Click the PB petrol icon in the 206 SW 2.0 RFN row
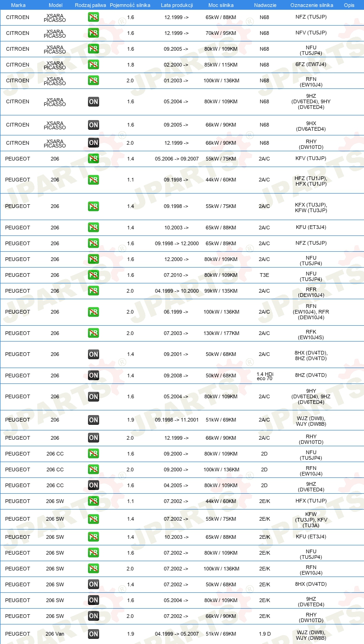 coord(94,569)
